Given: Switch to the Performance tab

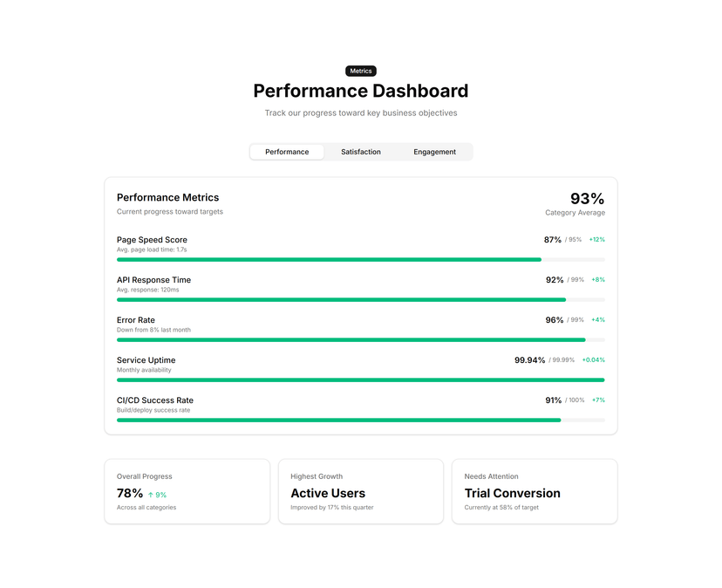Looking at the screenshot, I should tap(287, 152).
